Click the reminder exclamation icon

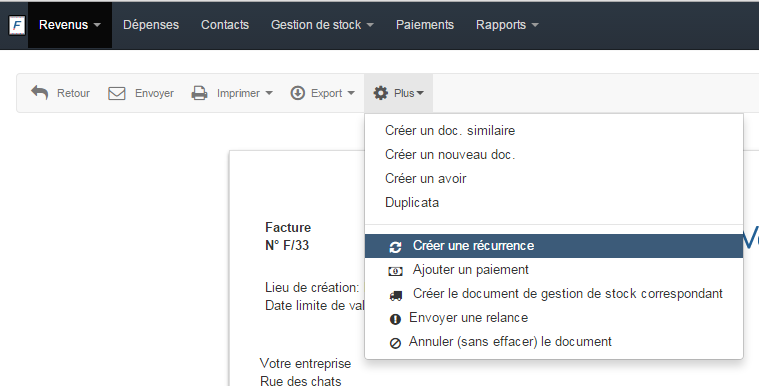point(395,319)
